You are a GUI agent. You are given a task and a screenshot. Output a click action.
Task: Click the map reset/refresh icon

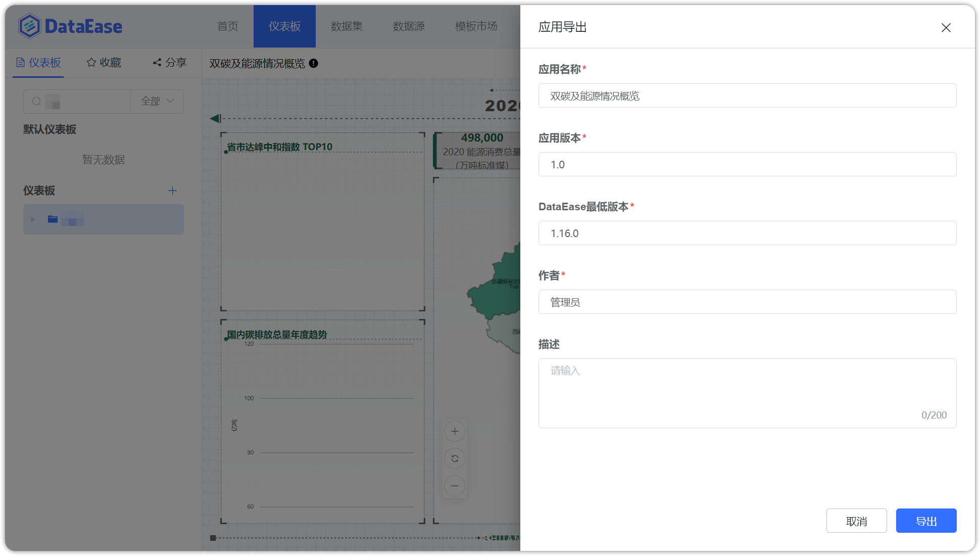click(x=454, y=458)
